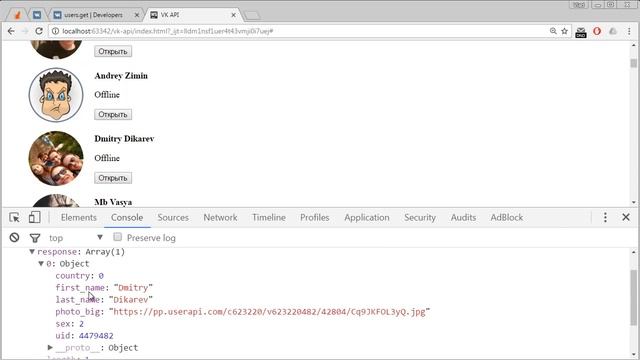The image size is (640, 360).
Task: Click the zoom magnifier icon in address bar
Action: pyautogui.click(x=553, y=31)
